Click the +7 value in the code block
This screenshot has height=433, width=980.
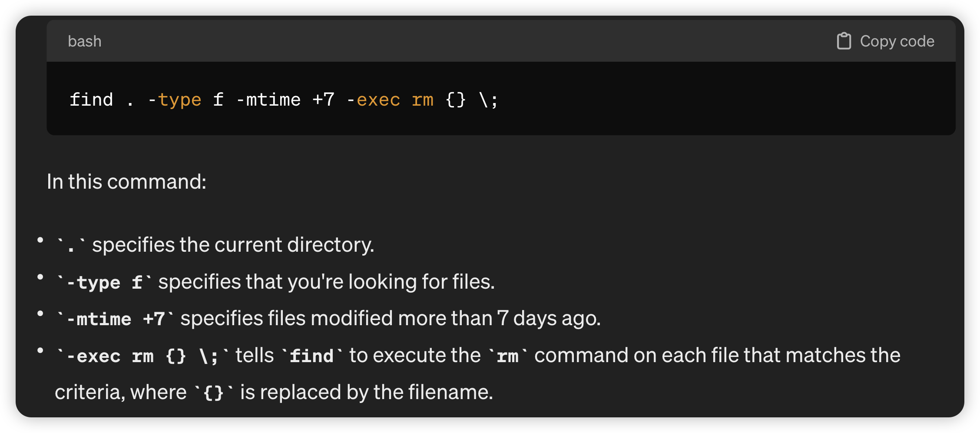(x=324, y=100)
